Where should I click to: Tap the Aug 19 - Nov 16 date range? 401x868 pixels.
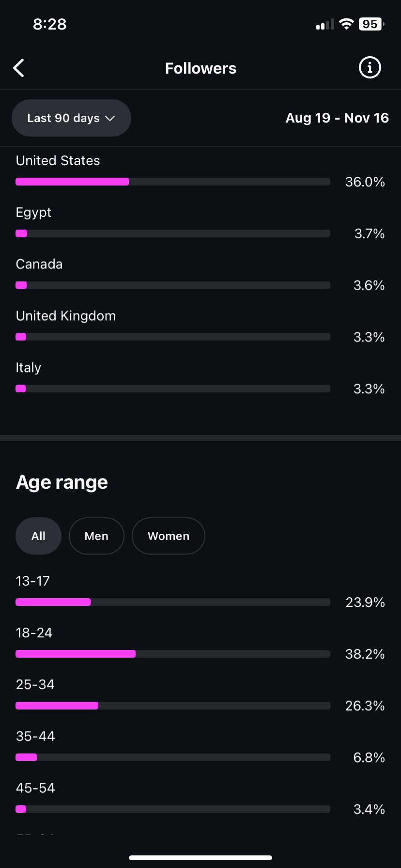[337, 118]
